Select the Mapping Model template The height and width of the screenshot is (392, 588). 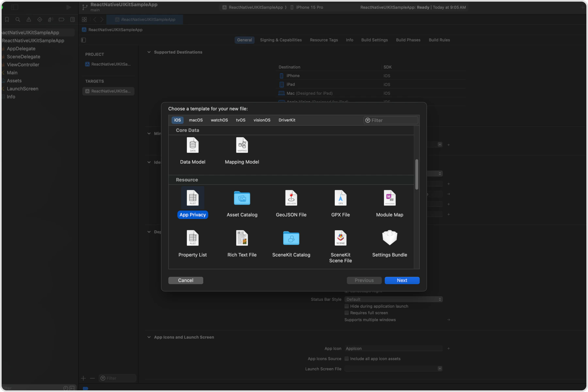click(x=242, y=150)
